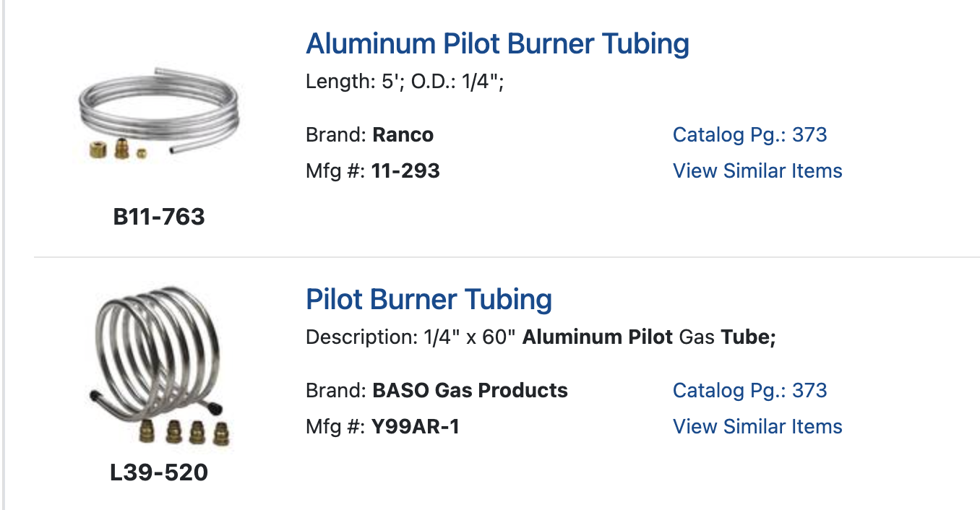Click the BASO Gas Products brand name
980x510 pixels.
click(x=470, y=391)
